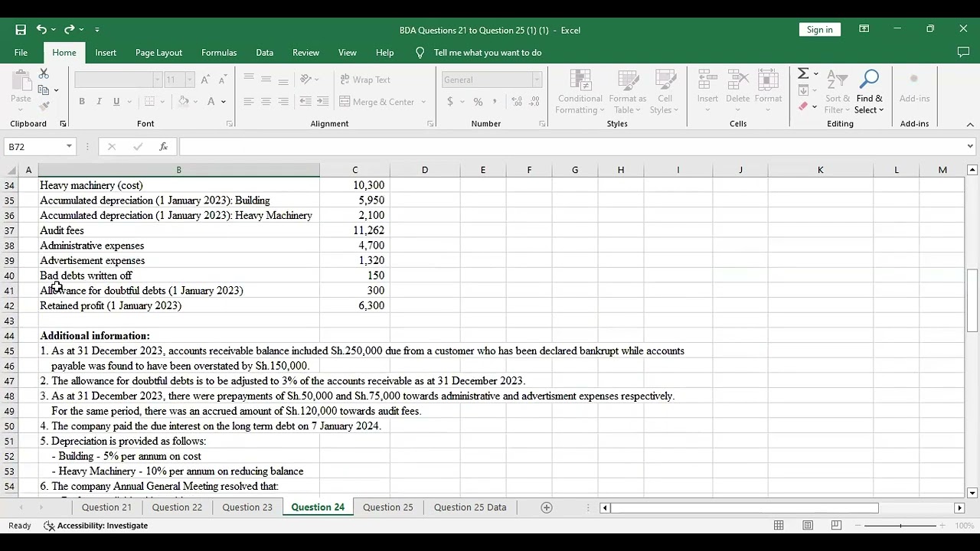The width and height of the screenshot is (980, 551).
Task: Switch to Data ribbon tab
Action: pos(264,53)
